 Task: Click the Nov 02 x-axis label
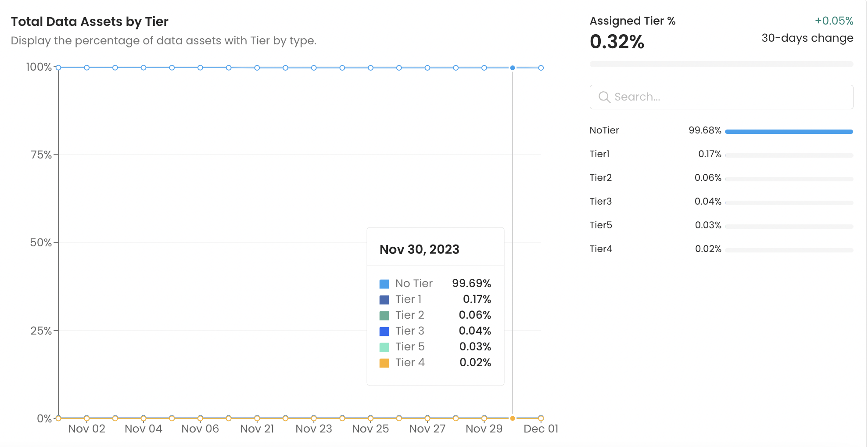pyautogui.click(x=87, y=429)
